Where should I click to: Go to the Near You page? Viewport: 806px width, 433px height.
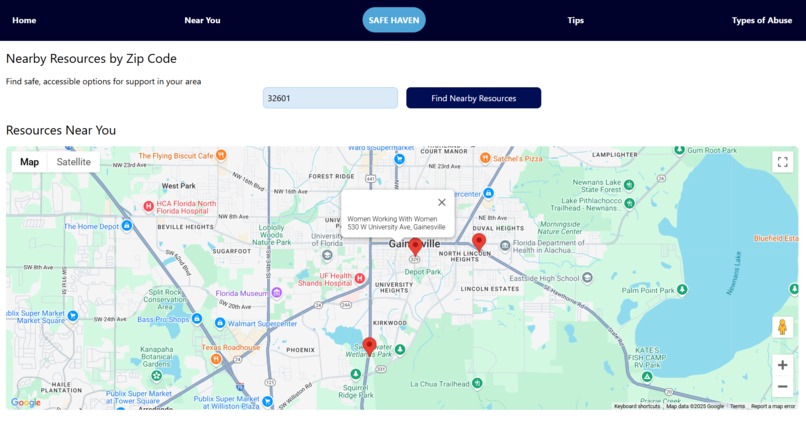point(202,21)
